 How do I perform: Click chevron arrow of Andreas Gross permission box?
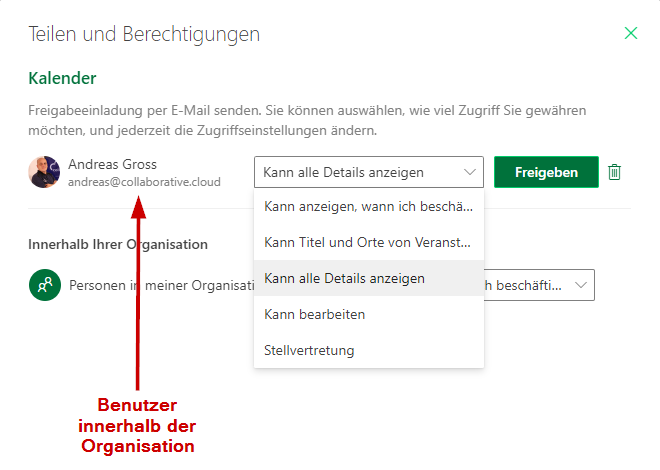(469, 172)
